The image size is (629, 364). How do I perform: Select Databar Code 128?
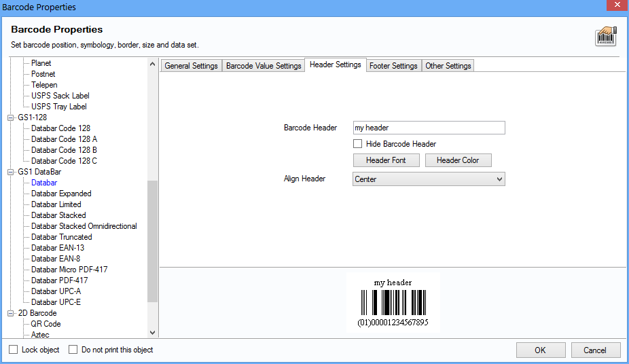[60, 128]
